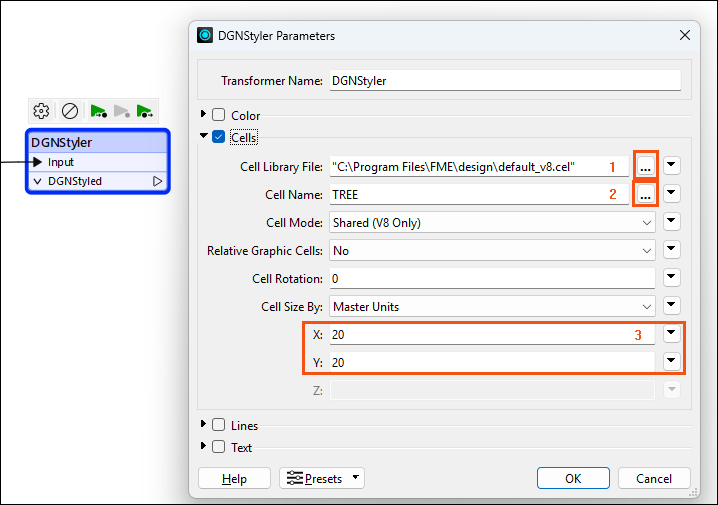718x505 pixels.
Task: Open Cell Name picker ellipsis button
Action: [x=645, y=194]
